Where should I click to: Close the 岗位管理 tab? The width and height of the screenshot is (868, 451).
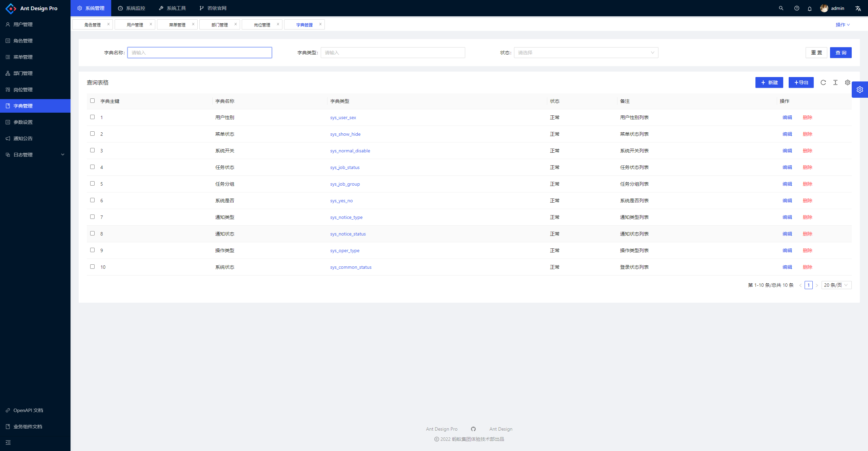(x=278, y=24)
